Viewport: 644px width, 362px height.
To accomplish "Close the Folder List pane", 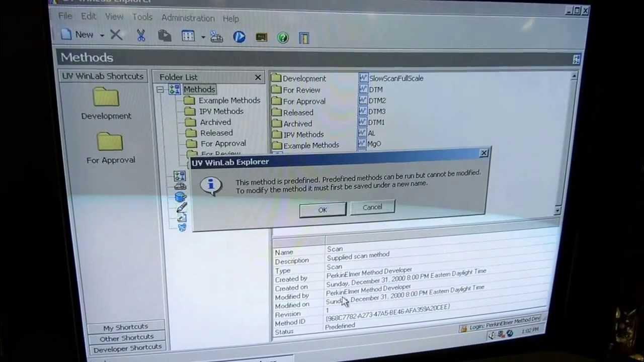I will (x=258, y=77).
